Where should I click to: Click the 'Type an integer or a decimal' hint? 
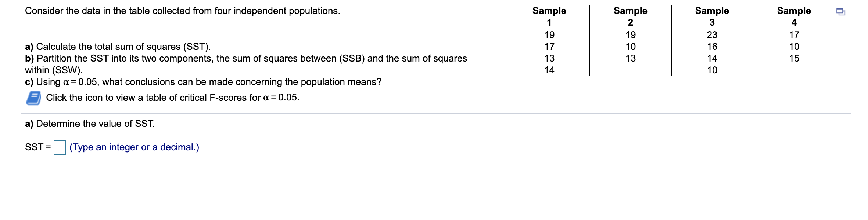point(134,147)
